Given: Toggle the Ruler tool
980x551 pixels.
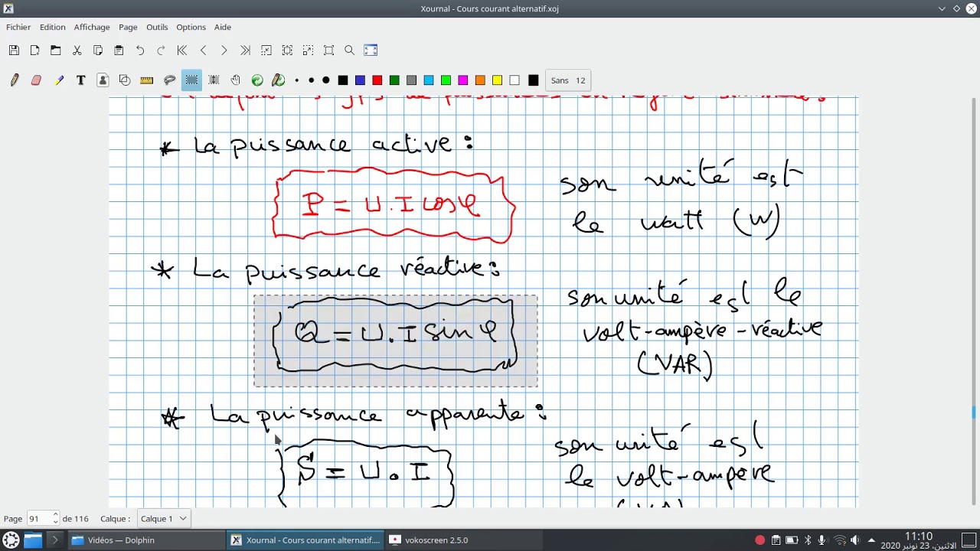Looking at the screenshot, I should [147, 80].
